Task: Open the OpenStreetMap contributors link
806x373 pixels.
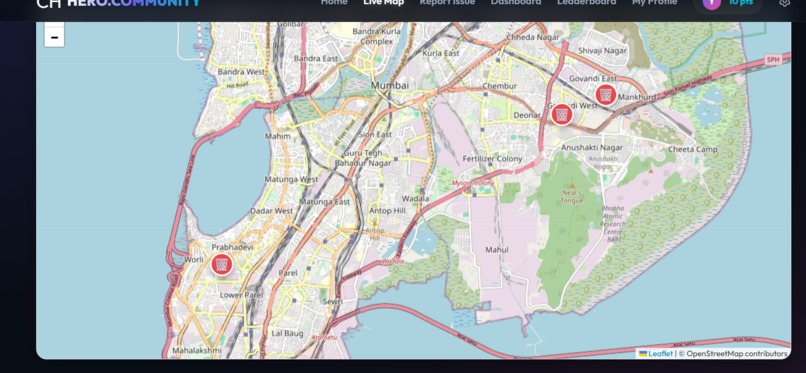Action: pos(736,353)
